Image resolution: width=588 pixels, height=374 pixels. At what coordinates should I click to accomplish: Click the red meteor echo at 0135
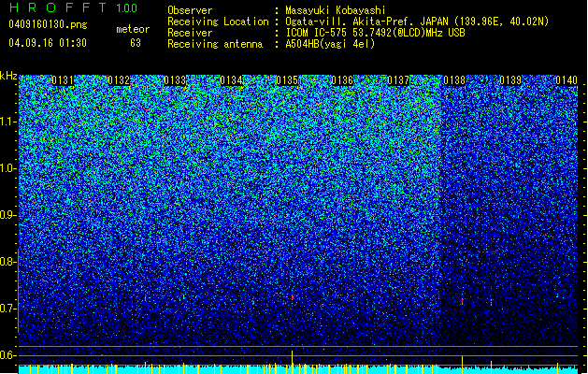tap(292, 297)
